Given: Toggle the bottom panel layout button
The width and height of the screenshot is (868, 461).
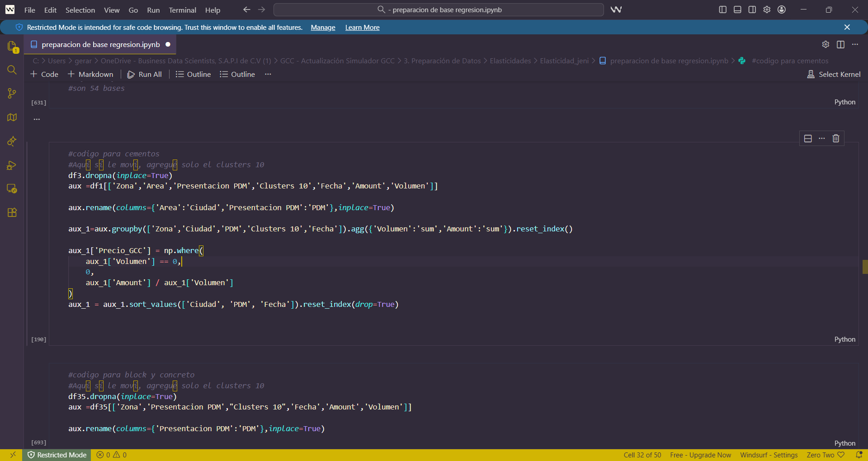Looking at the screenshot, I should tap(737, 9).
